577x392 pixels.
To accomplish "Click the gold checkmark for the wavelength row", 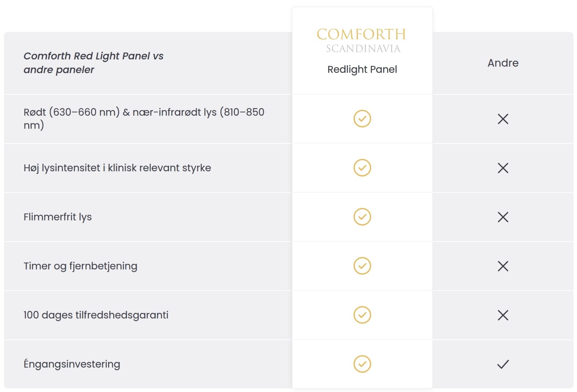I will [362, 118].
